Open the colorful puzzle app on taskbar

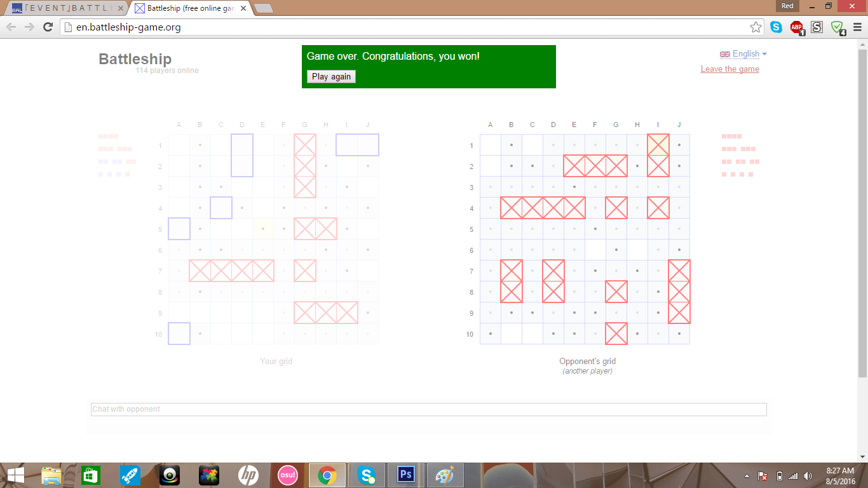tap(209, 475)
